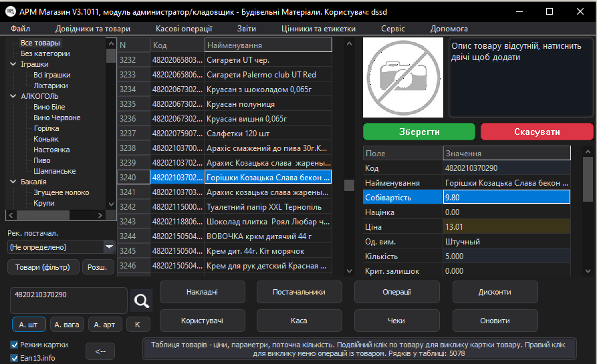Click the Постачальники button
The width and height of the screenshot is (597, 364).
tap(299, 292)
